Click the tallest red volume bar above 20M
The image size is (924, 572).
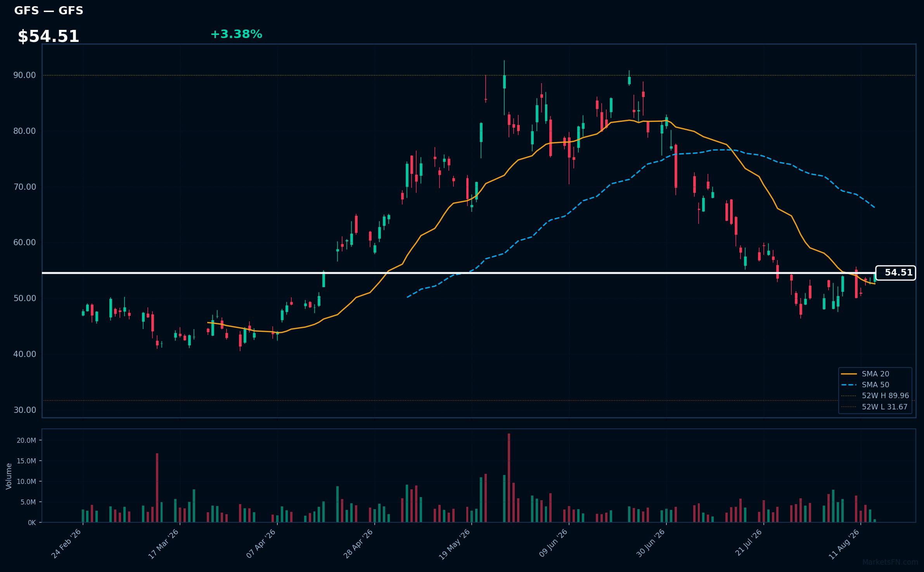click(509, 478)
